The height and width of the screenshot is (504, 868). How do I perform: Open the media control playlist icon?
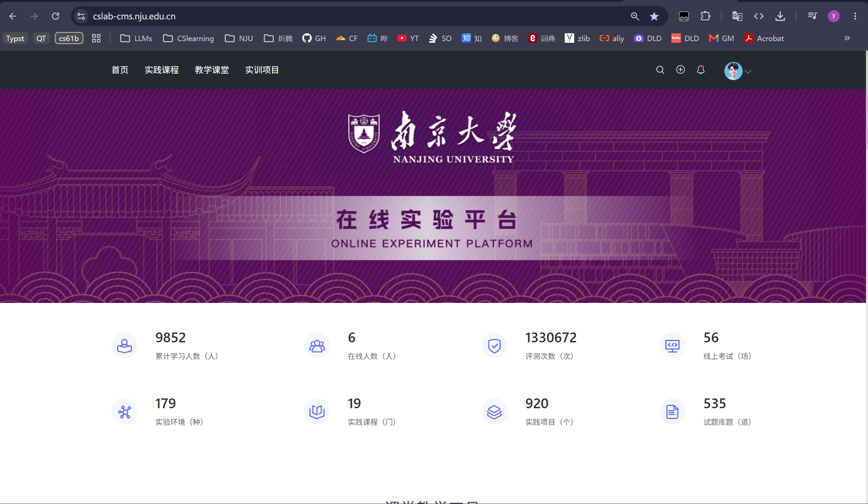812,16
